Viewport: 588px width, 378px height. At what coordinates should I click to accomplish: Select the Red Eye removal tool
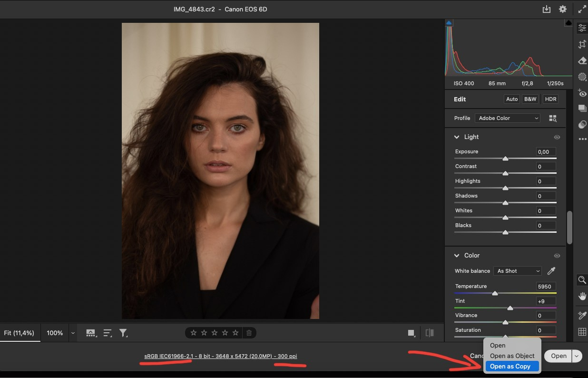pyautogui.click(x=581, y=93)
